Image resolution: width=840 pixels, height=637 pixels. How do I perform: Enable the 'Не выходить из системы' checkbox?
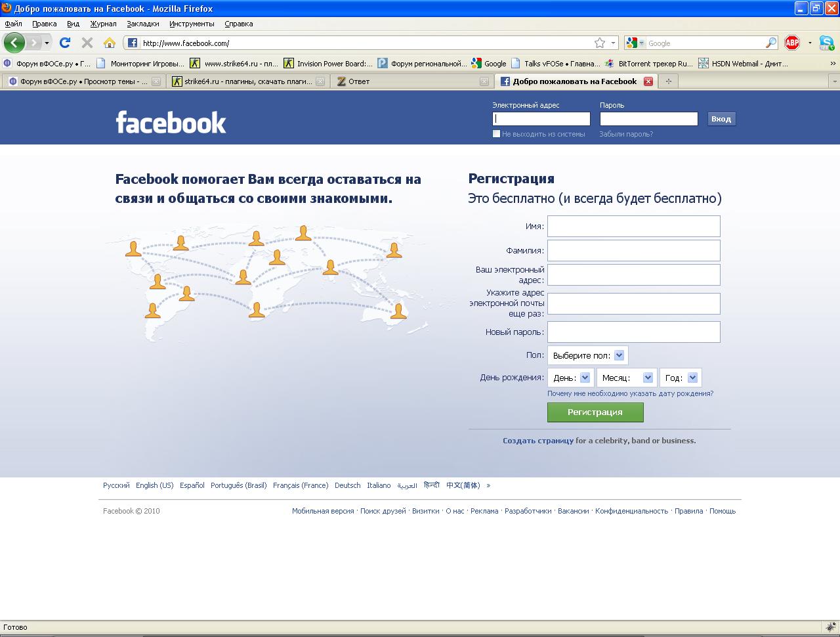coord(497,134)
